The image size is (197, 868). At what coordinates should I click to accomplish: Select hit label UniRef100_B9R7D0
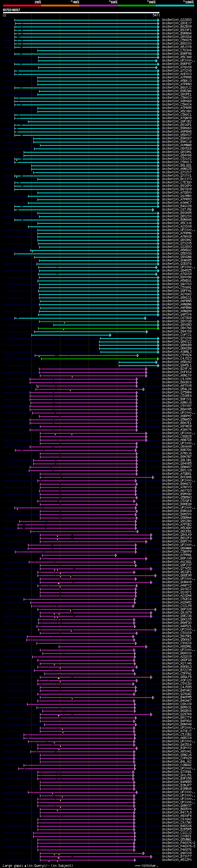(177, 450)
